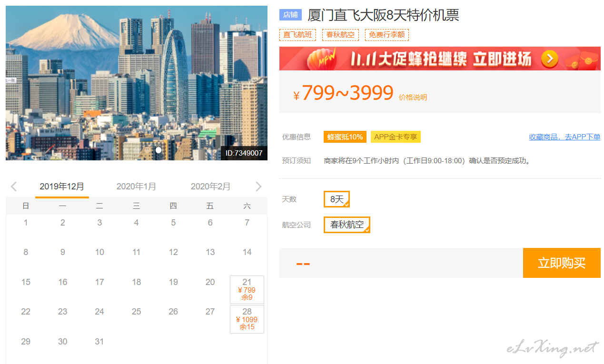
Task: Click the 春秋航空 tag under the title
Action: pyautogui.click(x=340, y=35)
